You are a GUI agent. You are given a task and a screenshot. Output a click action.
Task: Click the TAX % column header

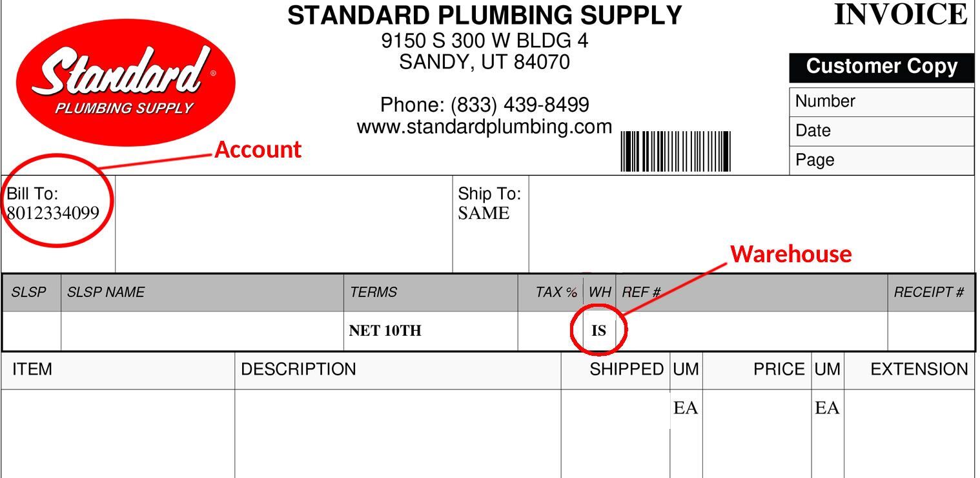click(556, 293)
